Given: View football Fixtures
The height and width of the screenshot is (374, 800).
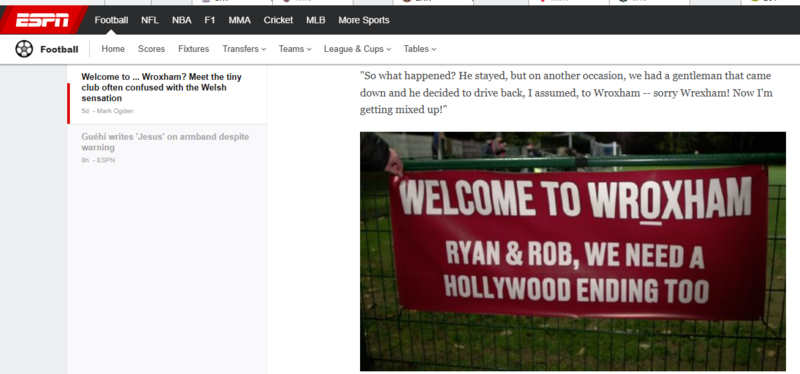Looking at the screenshot, I should [x=193, y=49].
